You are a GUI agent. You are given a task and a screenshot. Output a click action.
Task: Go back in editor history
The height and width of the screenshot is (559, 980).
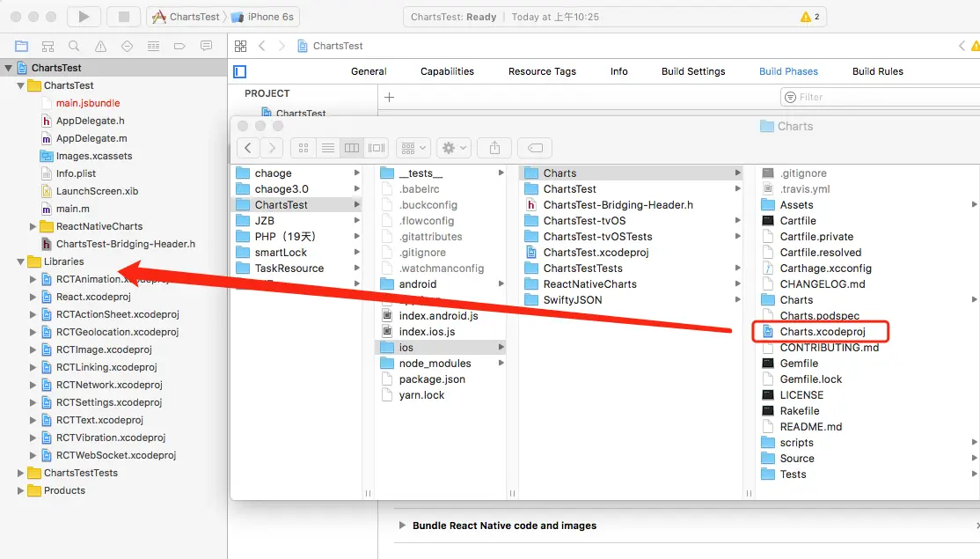(x=262, y=46)
